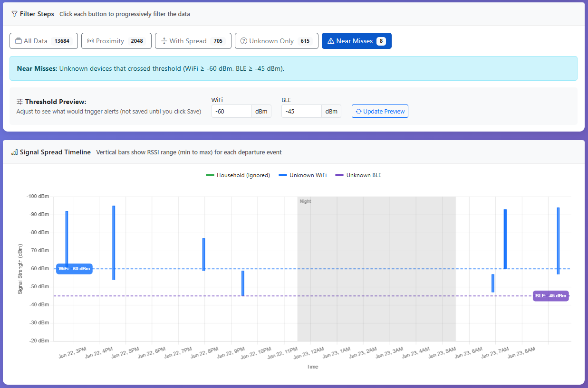Focus the WiFi threshold input field
Viewport: 588px width, 388px height.
(x=231, y=112)
